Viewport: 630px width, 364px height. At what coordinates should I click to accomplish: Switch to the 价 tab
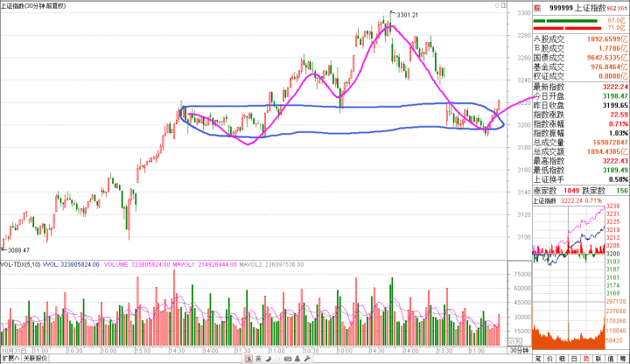click(x=549, y=358)
